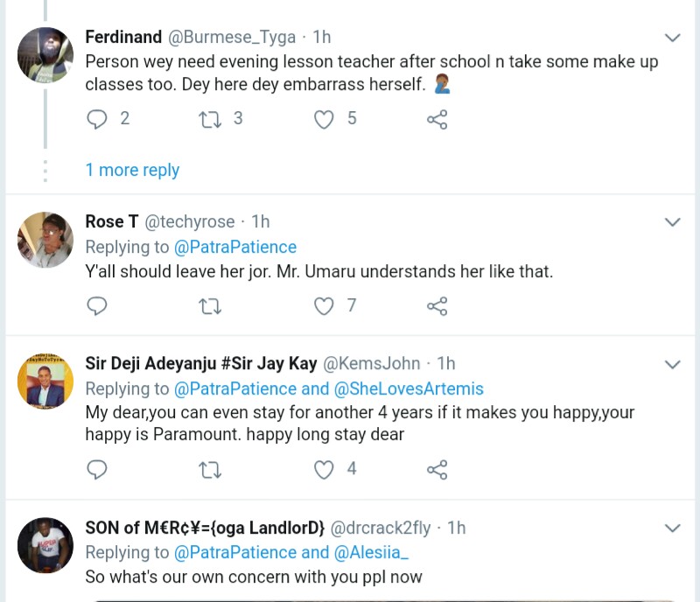Expand the options chevron on Rose T's tweet
Viewport: 700px width, 602px height.
pyautogui.click(x=672, y=222)
